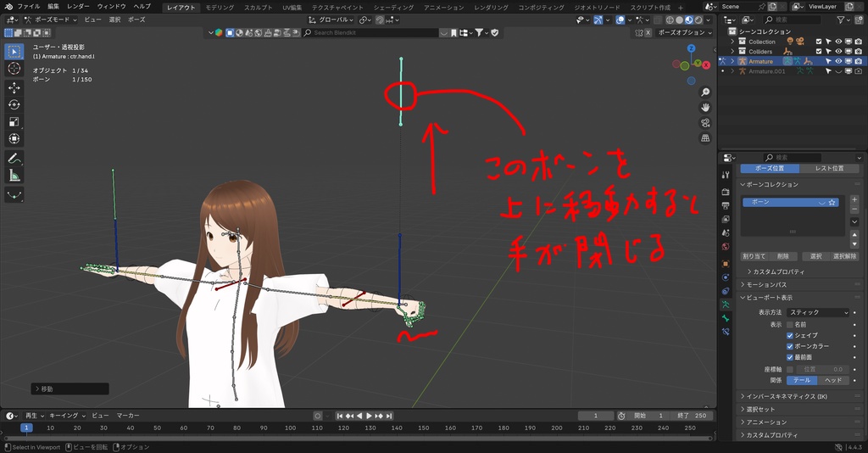Open the ポーズオプション dropdown

click(x=684, y=33)
